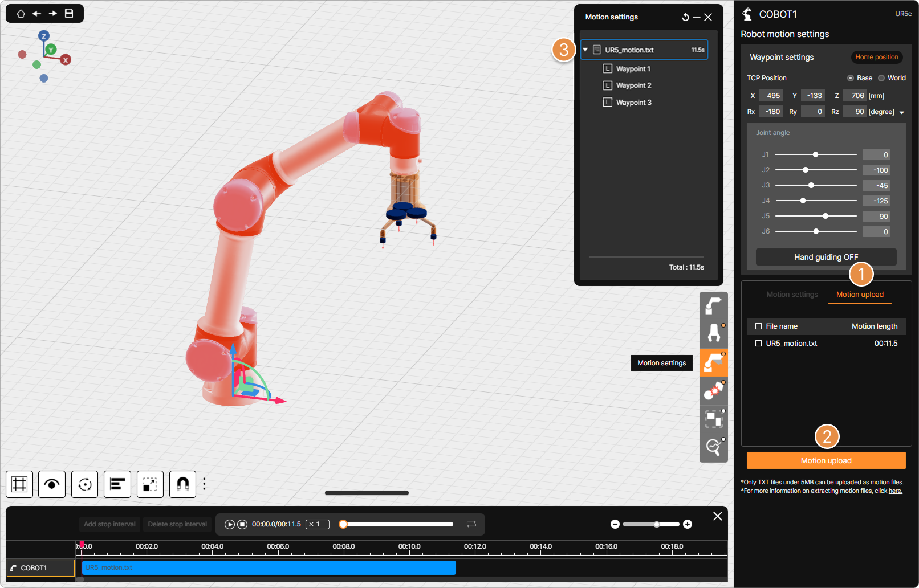Screen dimensions: 919x588
Task: Toggle the Waypoint 1 type box
Action: [608, 68]
